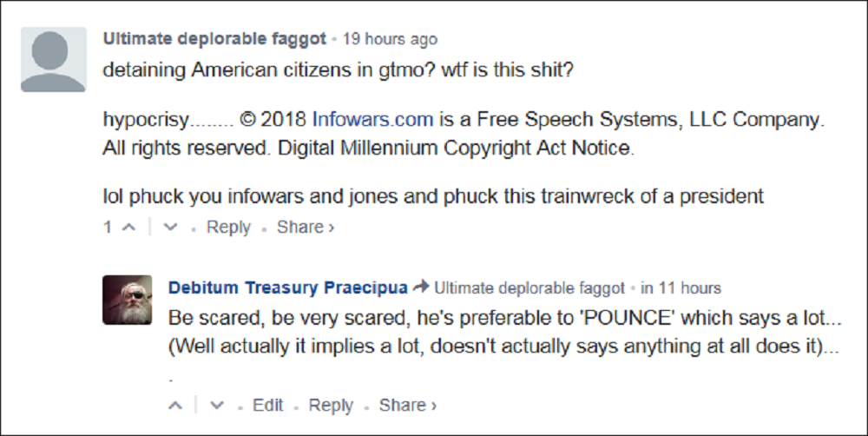Edit the Debitum Treasury Praecipua comment

coord(267,406)
